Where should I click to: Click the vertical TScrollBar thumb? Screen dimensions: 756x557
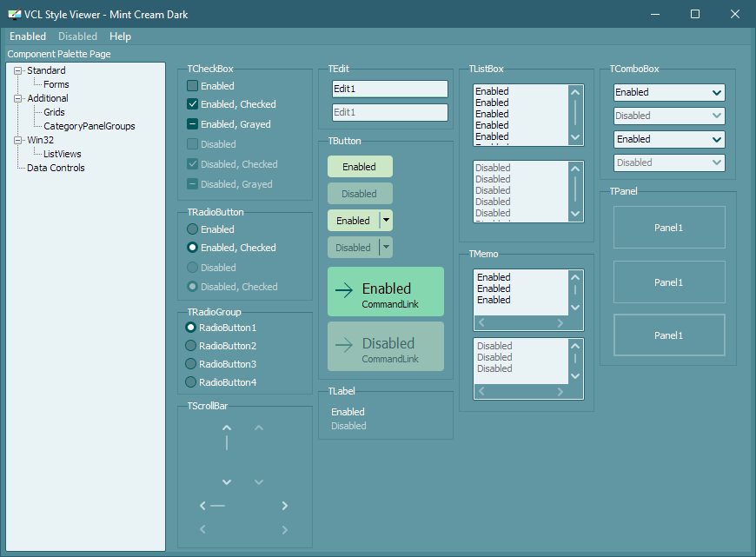(227, 442)
